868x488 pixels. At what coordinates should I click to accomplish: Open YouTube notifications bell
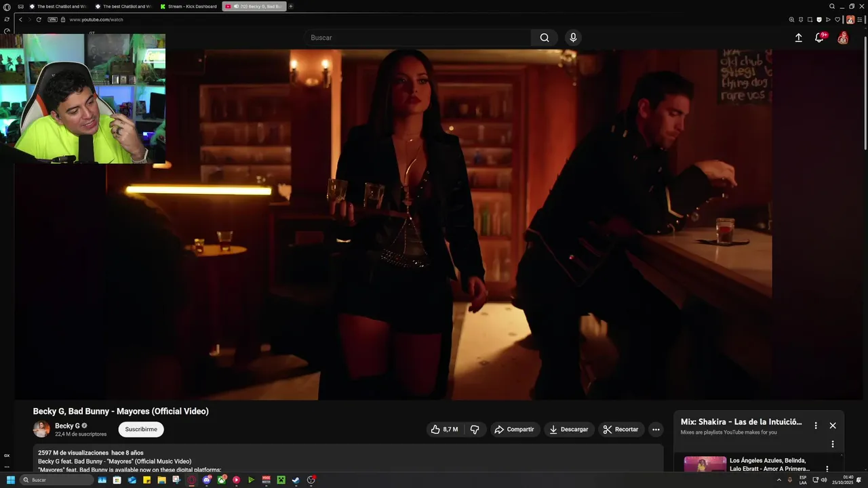tap(819, 38)
